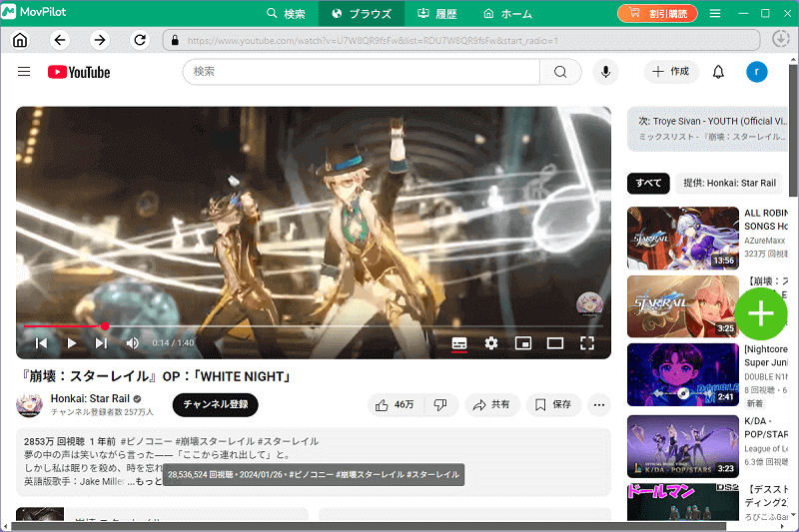Select the ブラウズ tab
This screenshot has height=532, width=799.
[362, 13]
